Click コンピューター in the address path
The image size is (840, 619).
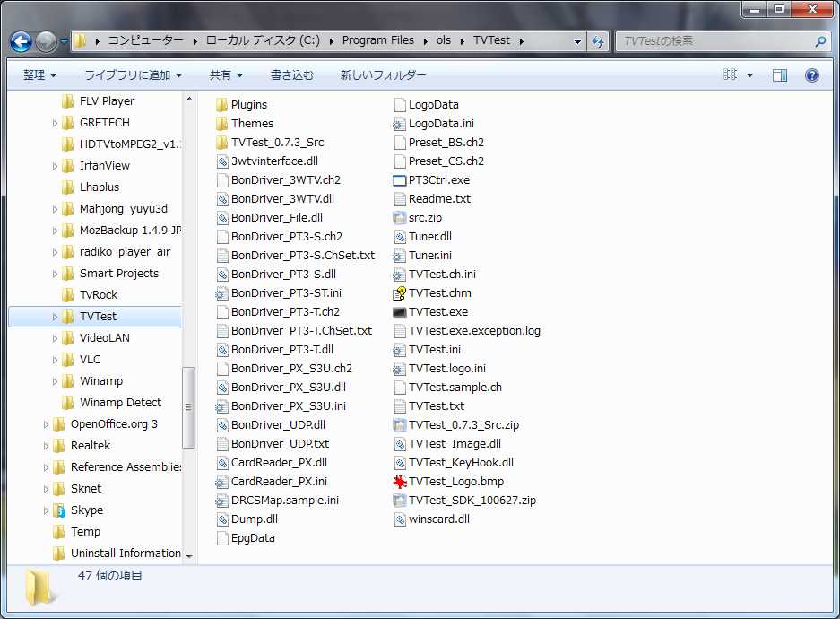[x=146, y=40]
